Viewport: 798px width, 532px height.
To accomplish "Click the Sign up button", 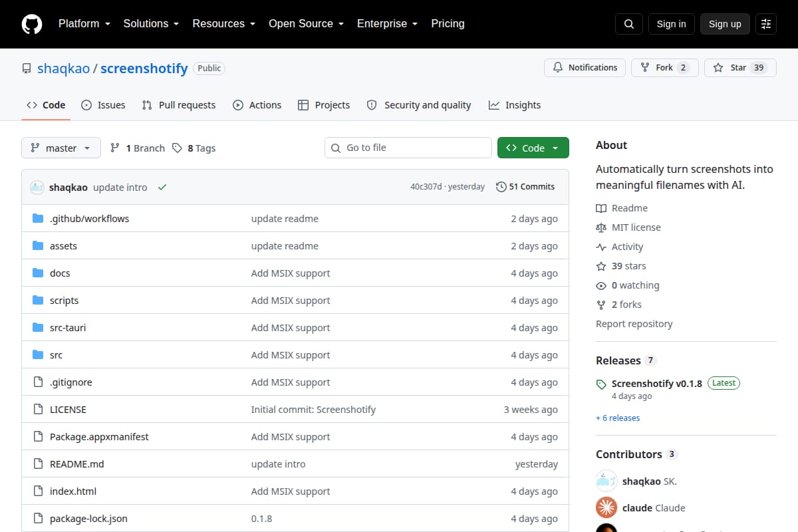I will coord(725,24).
